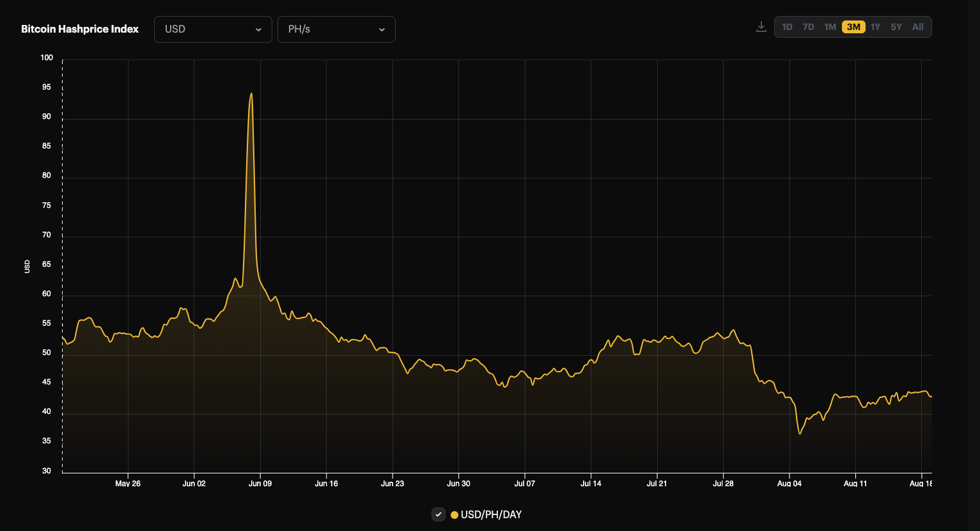Viewport: 980px width, 531px height.
Task: Click the price spike near Jun 09
Action: 251,96
